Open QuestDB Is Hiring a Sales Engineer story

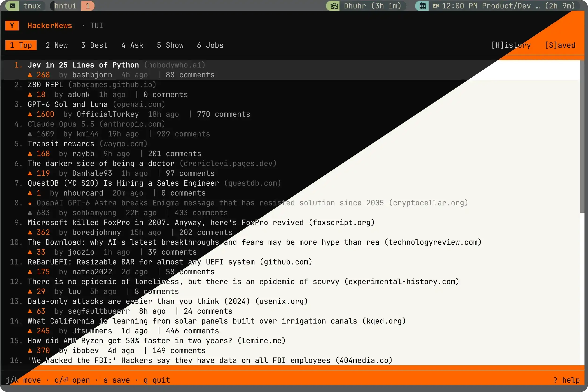(x=124, y=183)
